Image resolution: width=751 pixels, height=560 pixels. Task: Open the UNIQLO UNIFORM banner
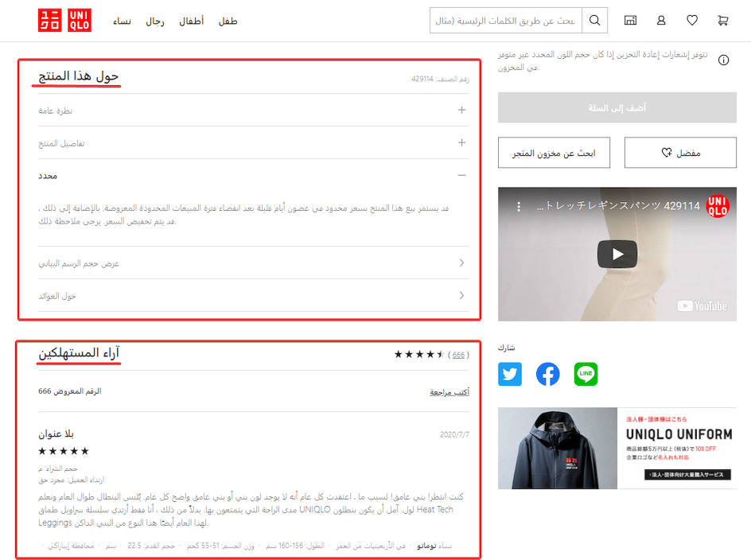(617, 448)
